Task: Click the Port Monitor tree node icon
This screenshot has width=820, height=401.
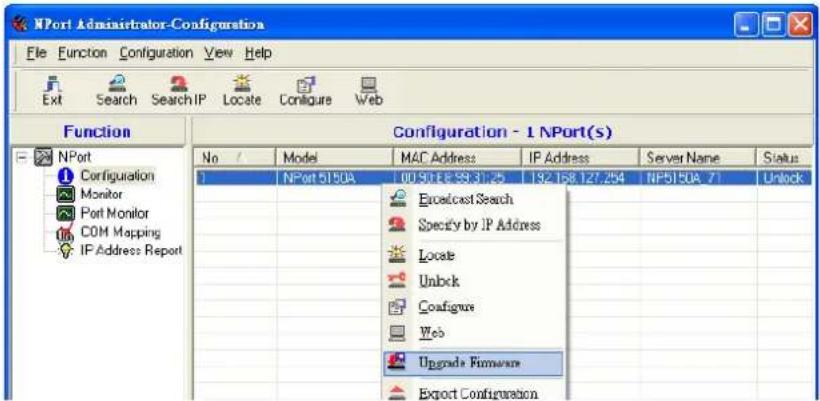Action: point(66,214)
